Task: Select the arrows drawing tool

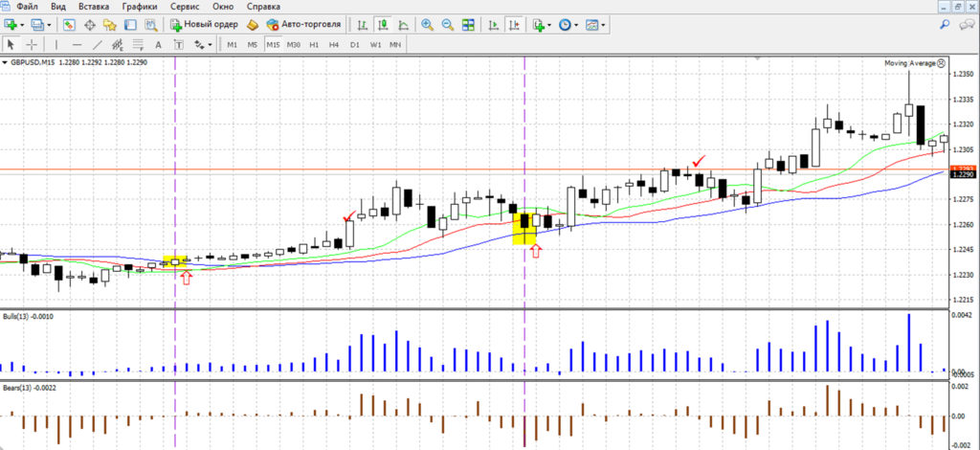Action: (x=199, y=44)
